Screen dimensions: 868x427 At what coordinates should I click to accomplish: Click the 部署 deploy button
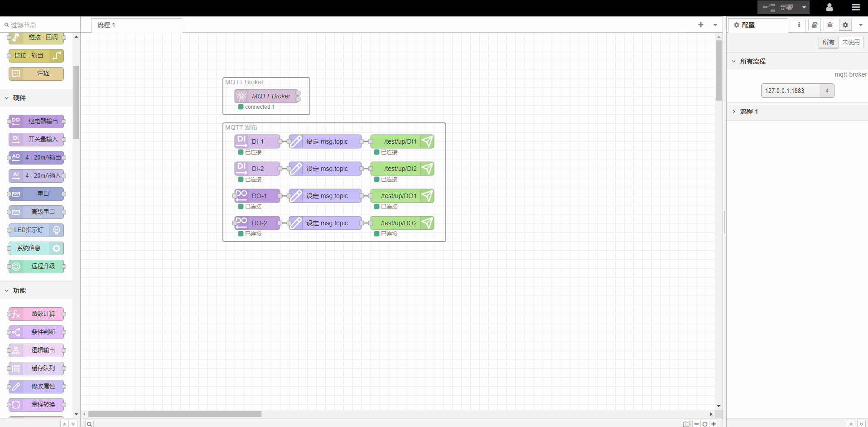[777, 7]
